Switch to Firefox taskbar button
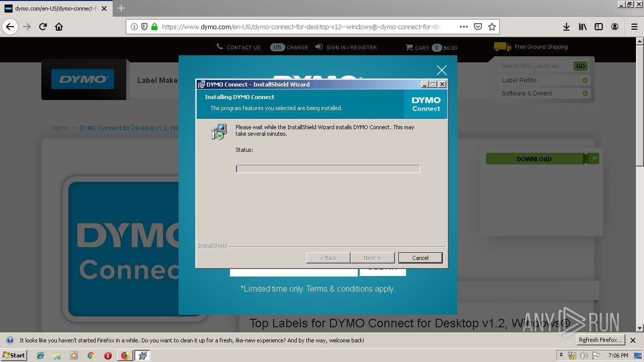Screen dimensions: 644x362 125,355
